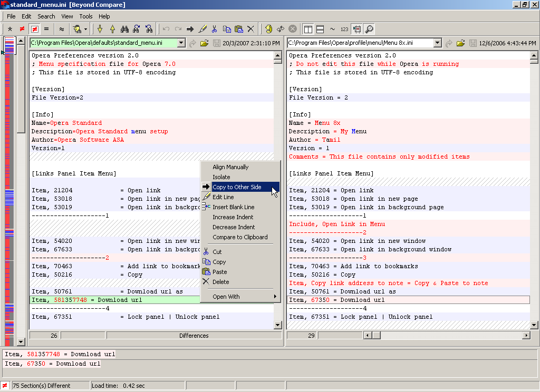Click the Find Previous binoculars icon
The width and height of the screenshot is (540, 392).
[x=149, y=30]
